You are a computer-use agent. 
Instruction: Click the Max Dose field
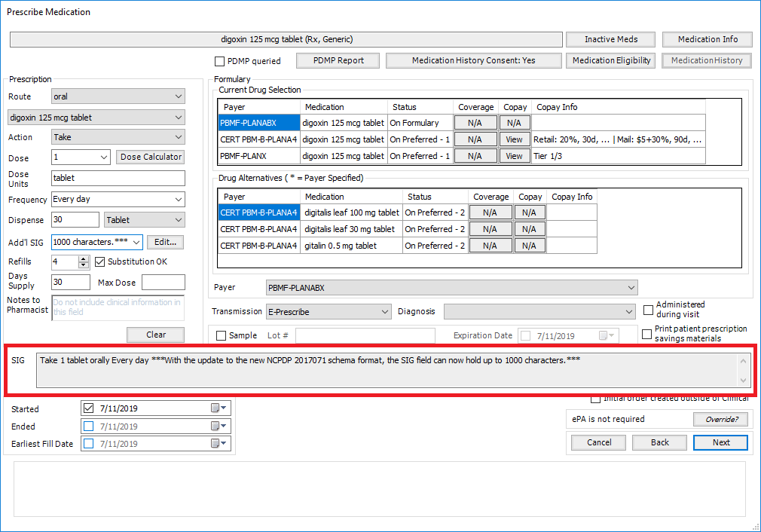click(163, 282)
